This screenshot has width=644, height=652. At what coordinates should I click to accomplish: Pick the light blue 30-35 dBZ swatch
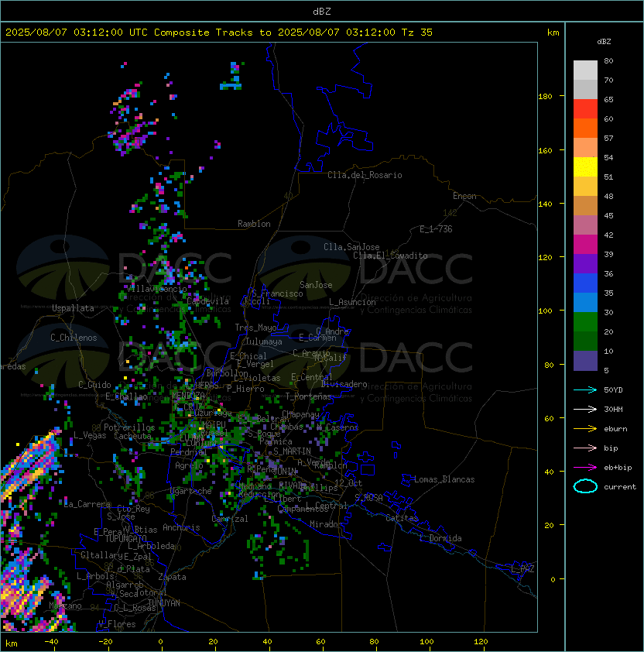pyautogui.click(x=585, y=302)
